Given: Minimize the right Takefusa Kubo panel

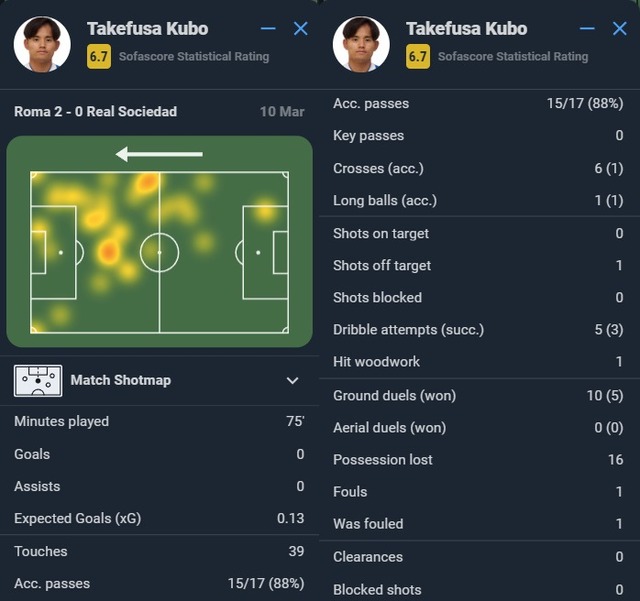Looking at the screenshot, I should pos(587,29).
